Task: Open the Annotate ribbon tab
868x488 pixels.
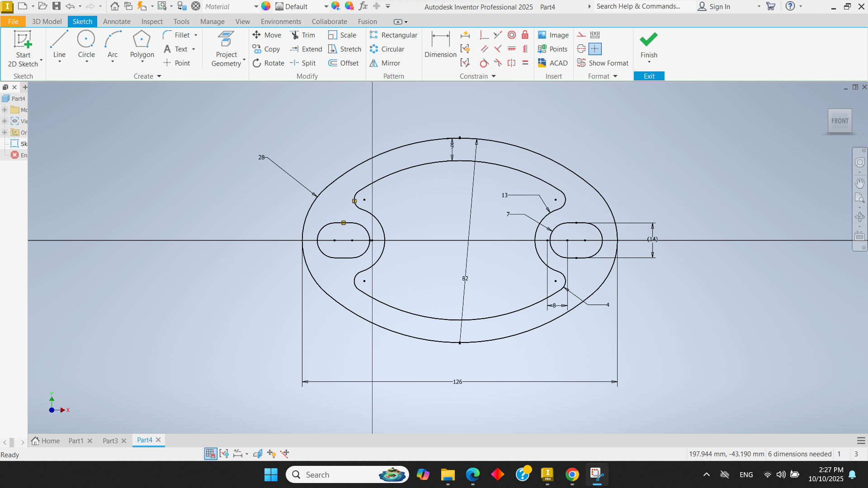Action: click(117, 22)
